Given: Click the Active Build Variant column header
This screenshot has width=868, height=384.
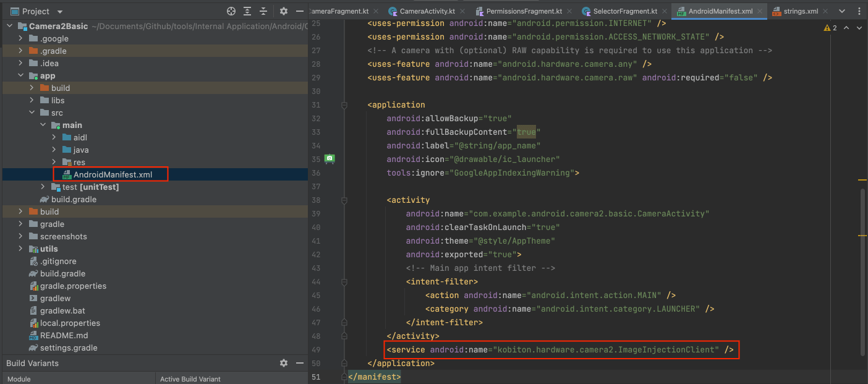Looking at the screenshot, I should [x=232, y=379].
